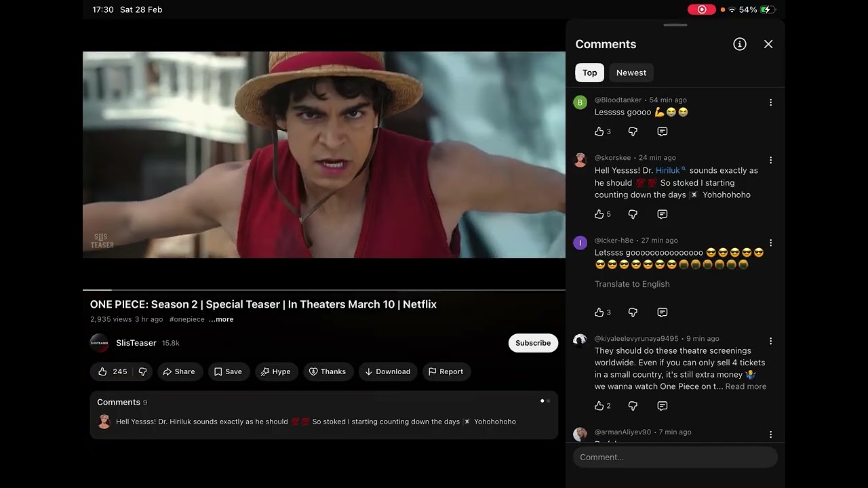Dislike the video
This screenshot has width=868, height=488.
142,371
